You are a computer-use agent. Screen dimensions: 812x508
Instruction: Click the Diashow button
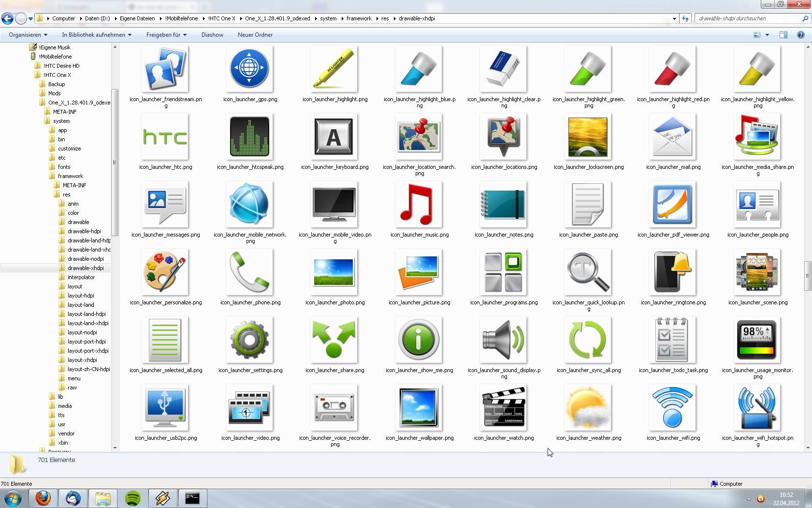[212, 35]
